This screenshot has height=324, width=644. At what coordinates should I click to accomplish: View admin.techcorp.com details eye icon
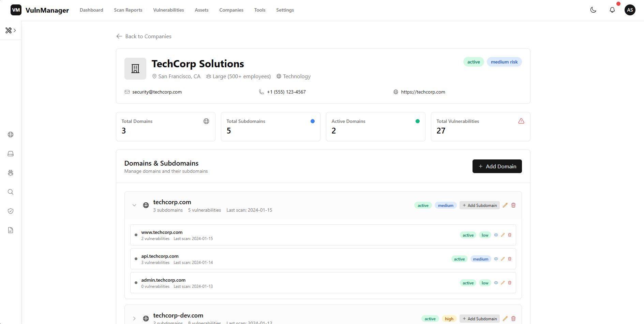[x=496, y=283]
